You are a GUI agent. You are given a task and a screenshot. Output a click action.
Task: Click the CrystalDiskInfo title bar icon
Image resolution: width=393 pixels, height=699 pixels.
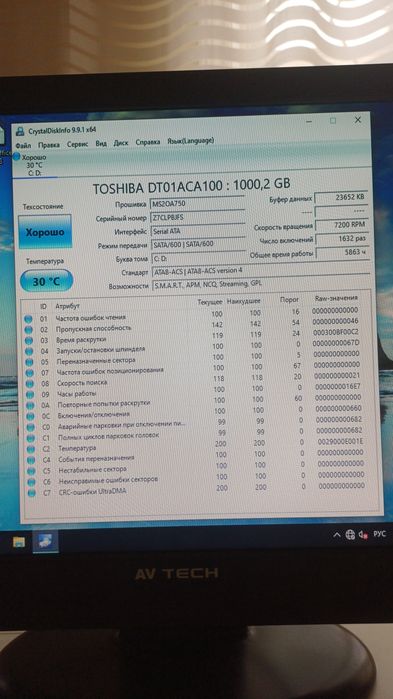pos(20,132)
